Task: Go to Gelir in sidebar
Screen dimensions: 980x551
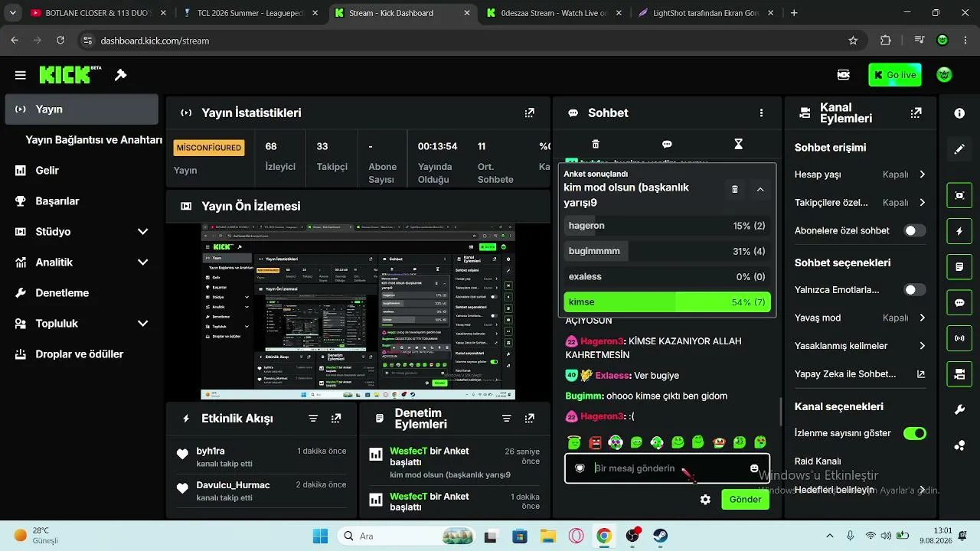Action: (x=82, y=171)
